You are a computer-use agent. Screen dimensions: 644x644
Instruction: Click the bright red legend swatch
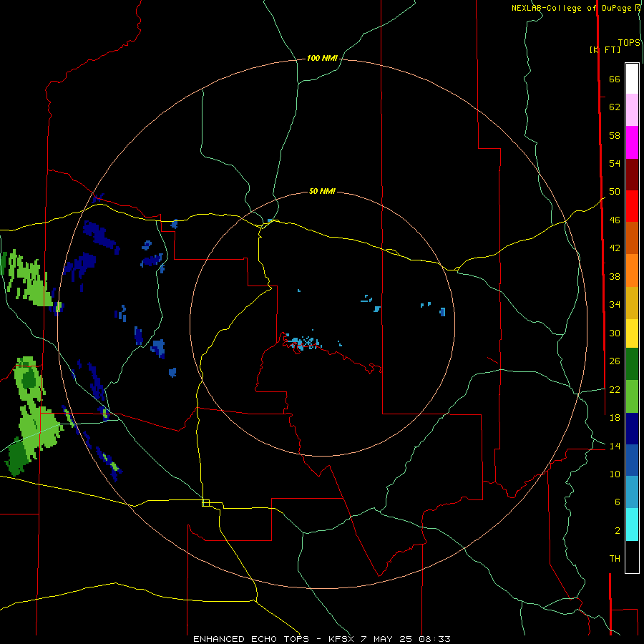[x=632, y=206]
